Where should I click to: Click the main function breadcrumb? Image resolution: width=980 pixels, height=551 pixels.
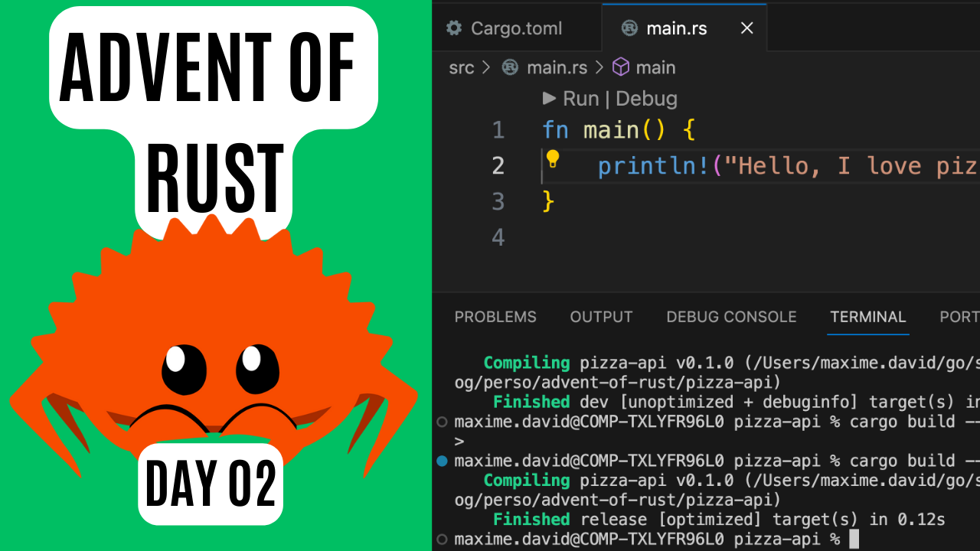(x=655, y=67)
